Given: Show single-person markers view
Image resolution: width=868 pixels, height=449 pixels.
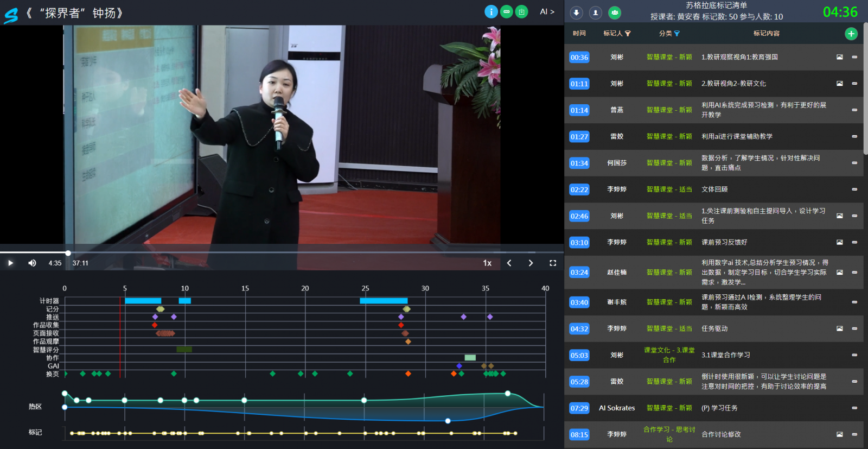Looking at the screenshot, I should pyautogui.click(x=596, y=12).
